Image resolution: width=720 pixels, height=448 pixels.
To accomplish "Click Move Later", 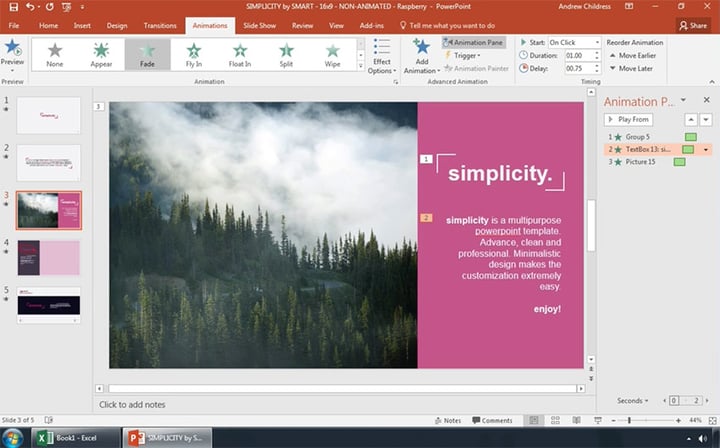I will coord(631,68).
